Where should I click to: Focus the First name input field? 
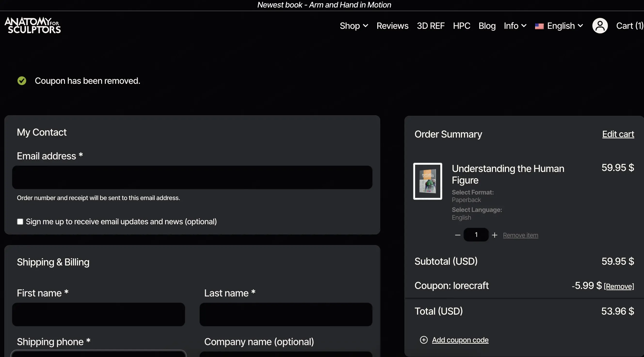tap(98, 314)
